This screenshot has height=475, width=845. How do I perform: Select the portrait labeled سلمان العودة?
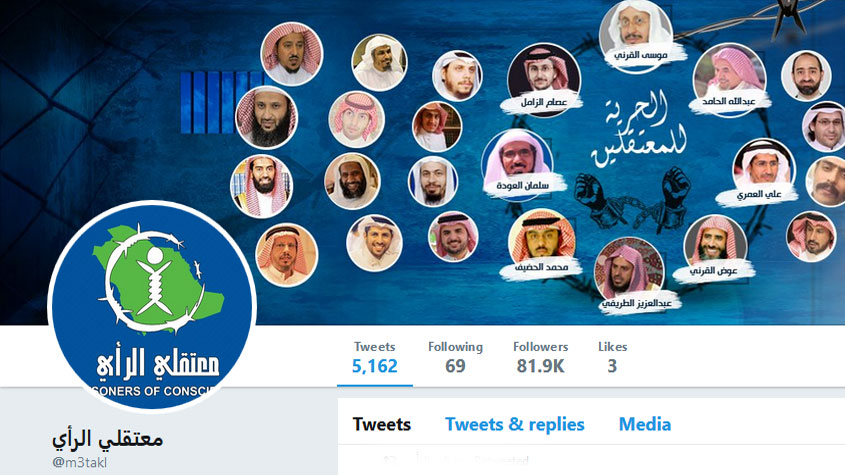pos(518,162)
